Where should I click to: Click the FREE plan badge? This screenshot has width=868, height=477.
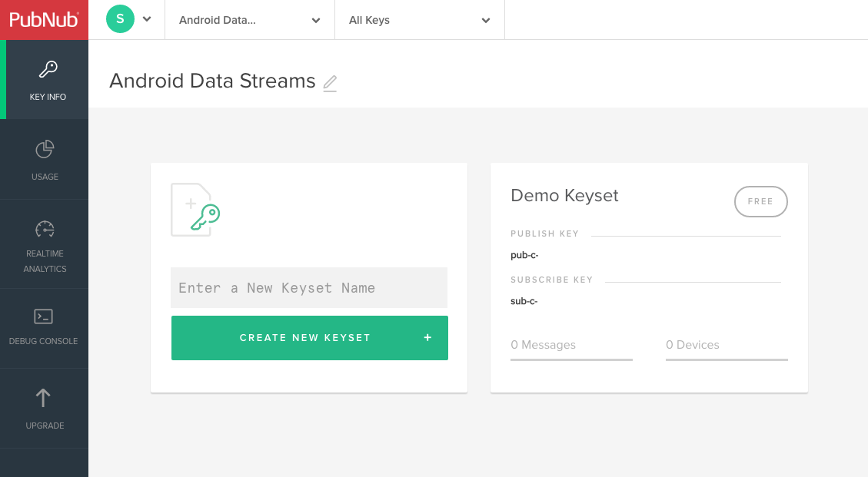click(x=760, y=201)
